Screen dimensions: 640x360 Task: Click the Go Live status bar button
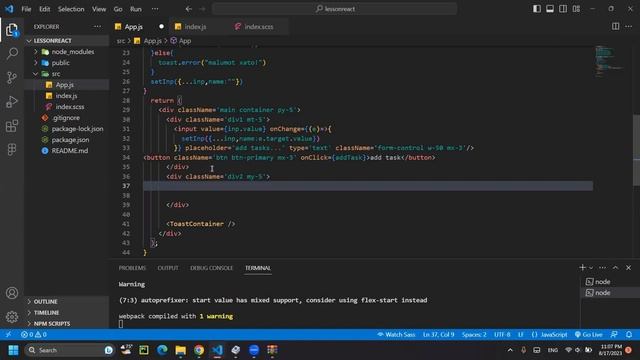point(588,335)
